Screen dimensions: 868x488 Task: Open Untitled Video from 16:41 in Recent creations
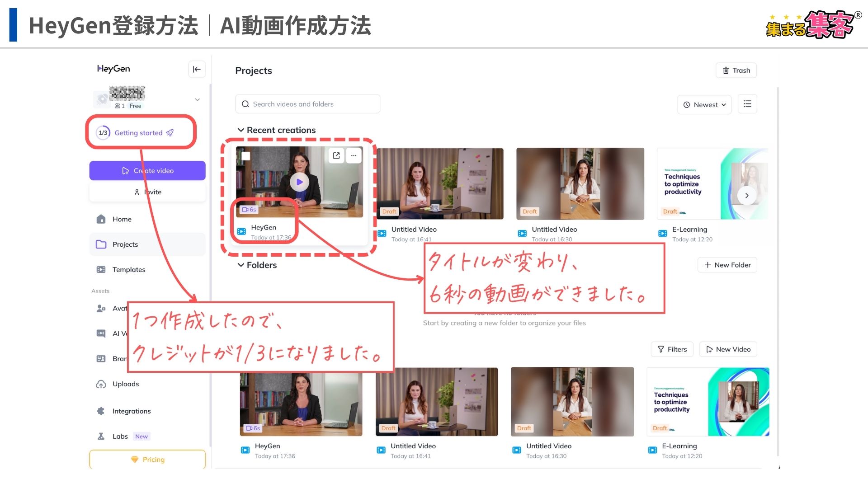[x=440, y=184]
